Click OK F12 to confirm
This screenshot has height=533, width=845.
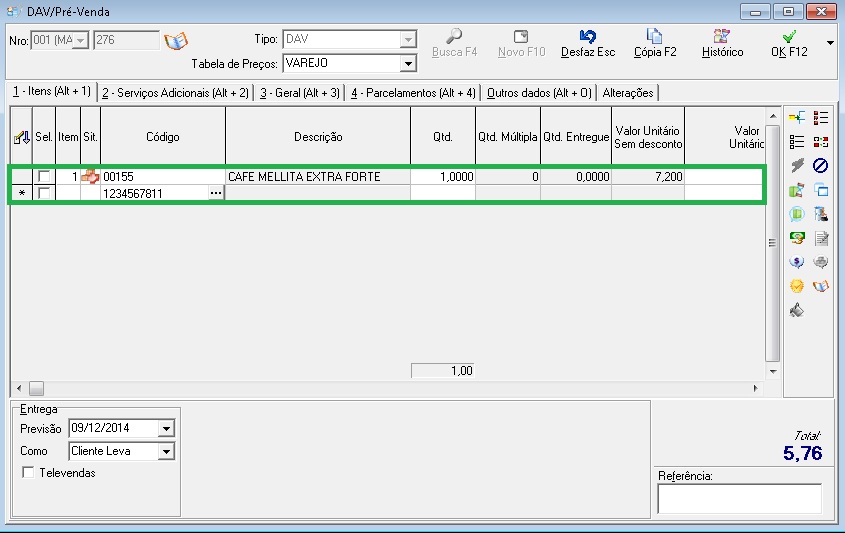click(x=789, y=44)
